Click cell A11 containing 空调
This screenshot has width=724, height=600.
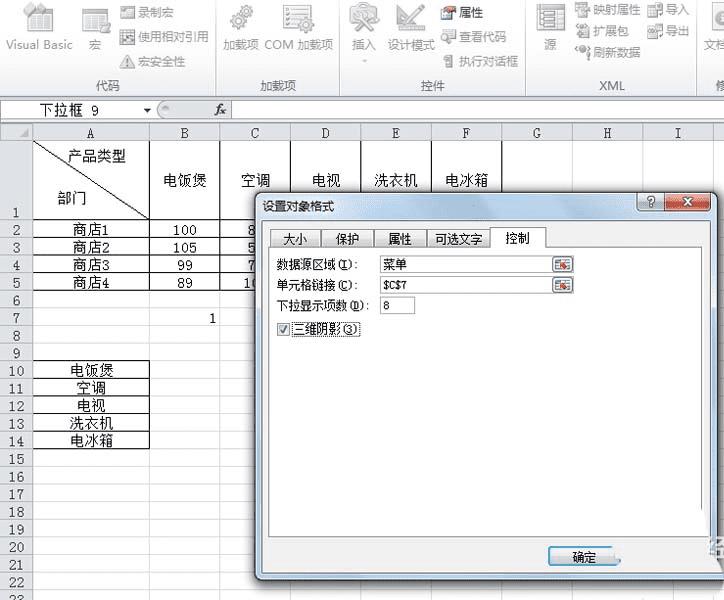pos(91,388)
